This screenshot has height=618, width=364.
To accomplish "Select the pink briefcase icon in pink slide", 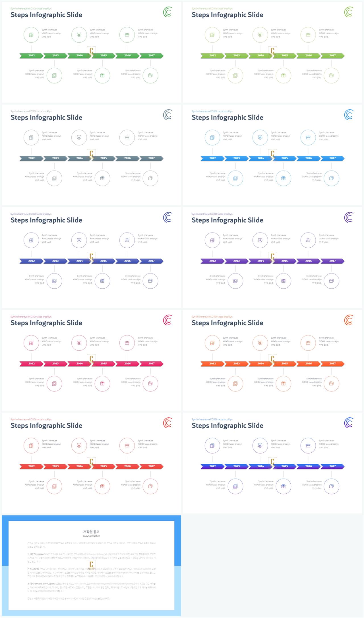I will [x=127, y=343].
